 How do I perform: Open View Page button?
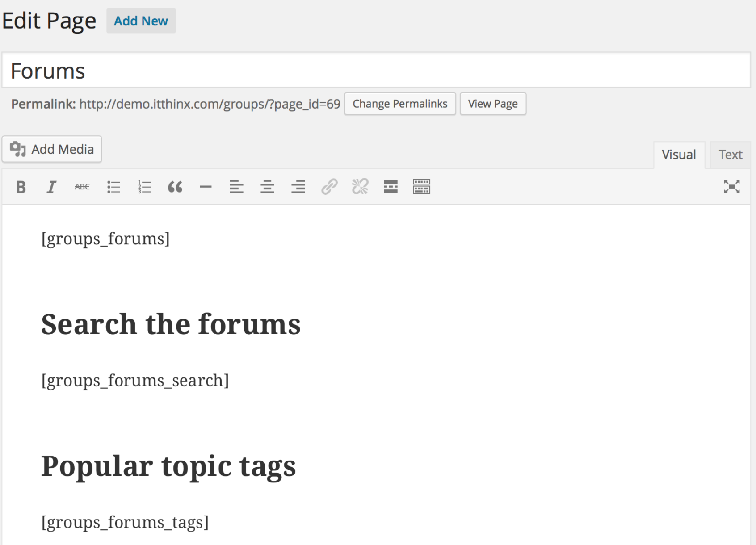[493, 104]
